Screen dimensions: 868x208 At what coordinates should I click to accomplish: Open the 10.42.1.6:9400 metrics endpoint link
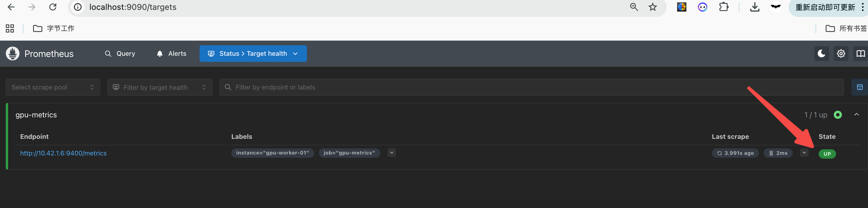coord(63,153)
